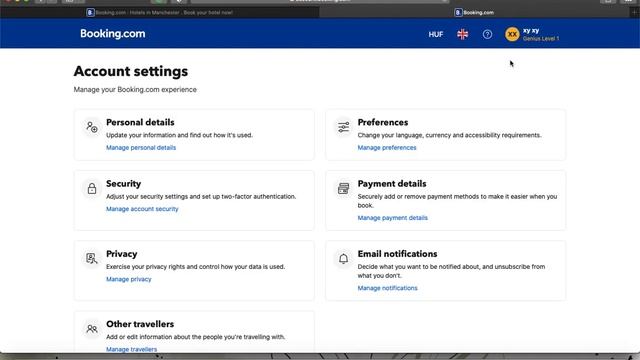This screenshot has width=640, height=360.
Task: Click the Other travellers heading
Action: pyautogui.click(x=140, y=324)
